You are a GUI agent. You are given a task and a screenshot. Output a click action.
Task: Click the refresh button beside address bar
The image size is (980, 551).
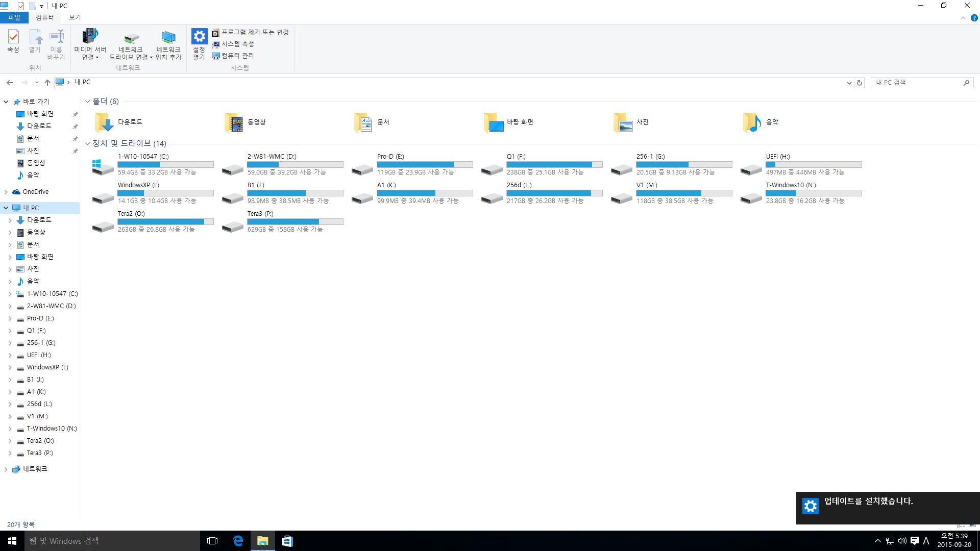pos(860,83)
